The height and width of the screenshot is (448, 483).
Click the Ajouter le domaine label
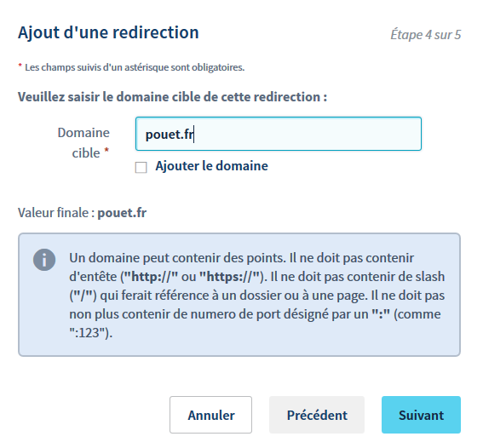click(211, 166)
